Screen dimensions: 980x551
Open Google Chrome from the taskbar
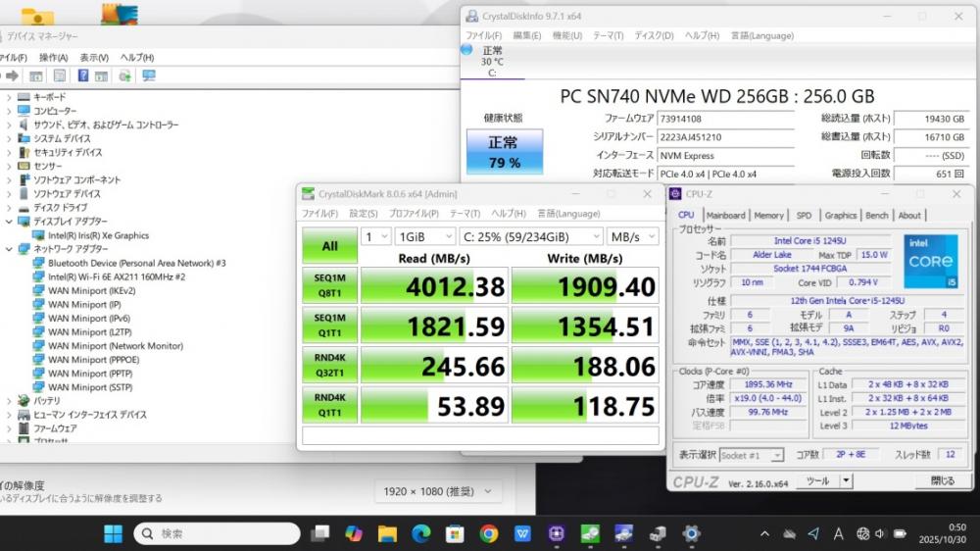[x=489, y=533]
